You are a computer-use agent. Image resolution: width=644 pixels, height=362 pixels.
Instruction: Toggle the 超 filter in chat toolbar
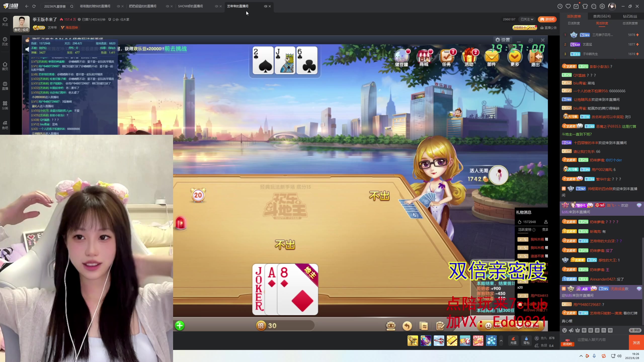pyautogui.click(x=591, y=330)
